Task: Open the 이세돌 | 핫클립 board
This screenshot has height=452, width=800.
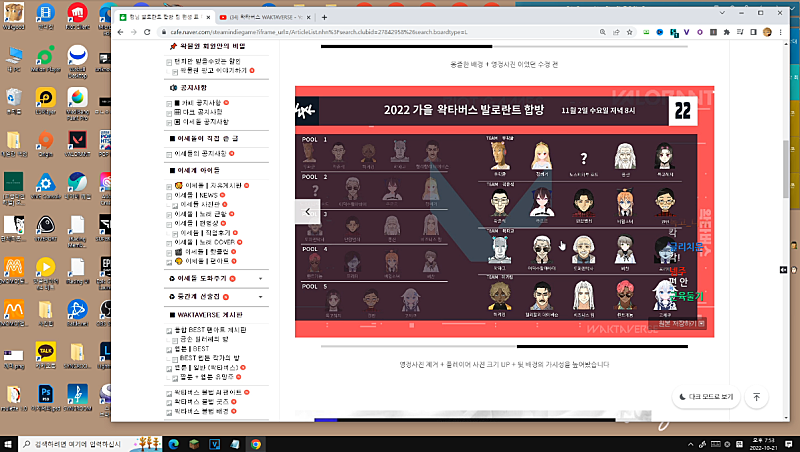Action: (x=202, y=252)
